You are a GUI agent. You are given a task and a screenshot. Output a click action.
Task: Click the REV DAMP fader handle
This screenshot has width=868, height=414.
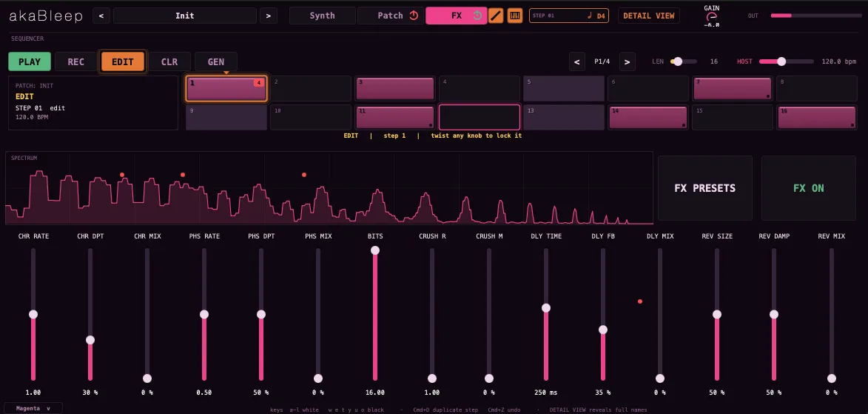point(775,314)
